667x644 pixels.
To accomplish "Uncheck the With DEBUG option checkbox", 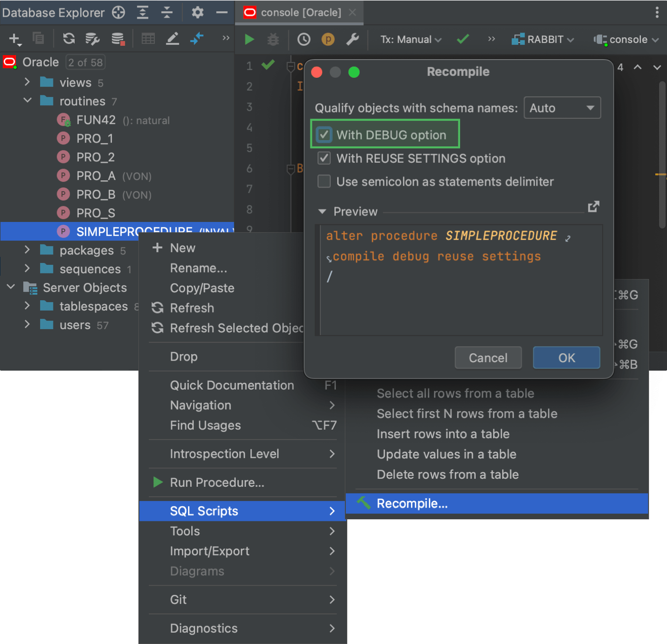I will [324, 135].
